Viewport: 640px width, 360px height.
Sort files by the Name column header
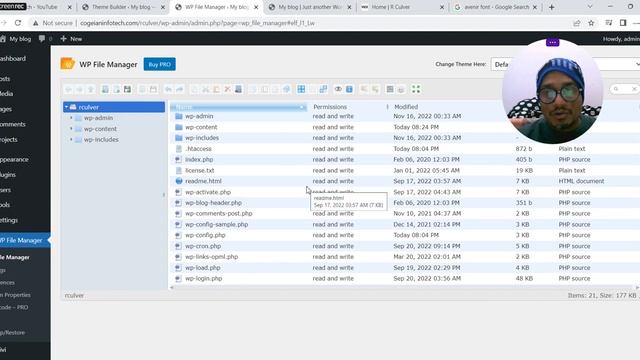(x=238, y=107)
